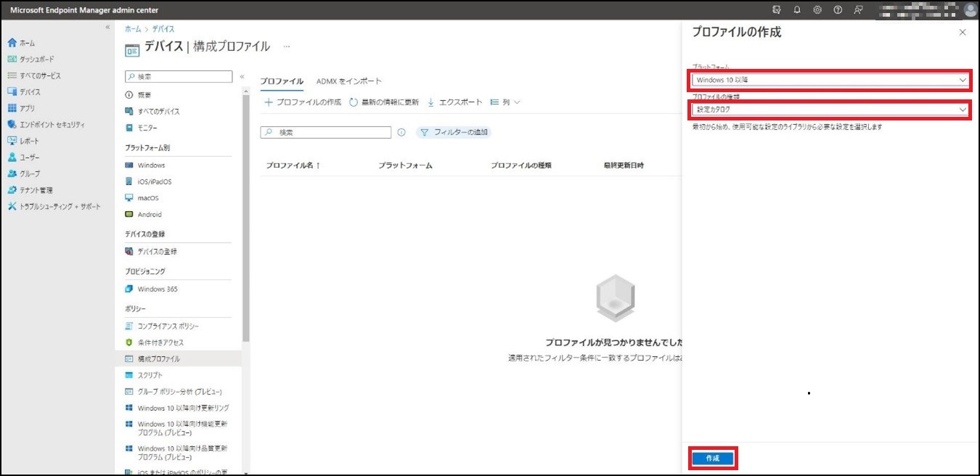Click the 最終更新日時 column header

[624, 165]
